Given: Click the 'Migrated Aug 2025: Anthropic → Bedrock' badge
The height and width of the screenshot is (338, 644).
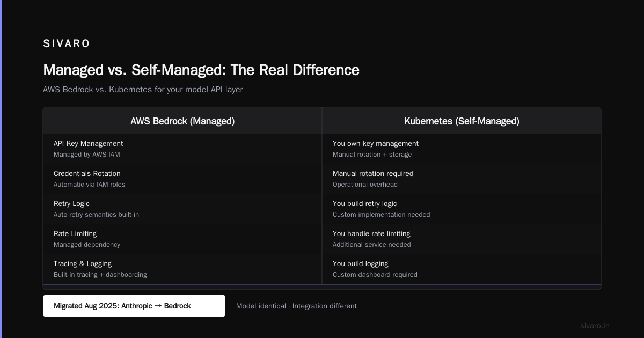Looking at the screenshot, I should 134,306.
